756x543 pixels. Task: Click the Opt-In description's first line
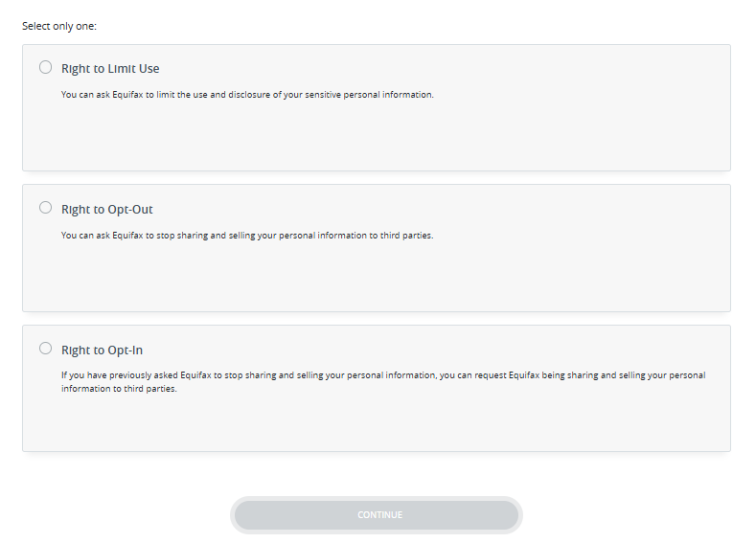tap(383, 375)
